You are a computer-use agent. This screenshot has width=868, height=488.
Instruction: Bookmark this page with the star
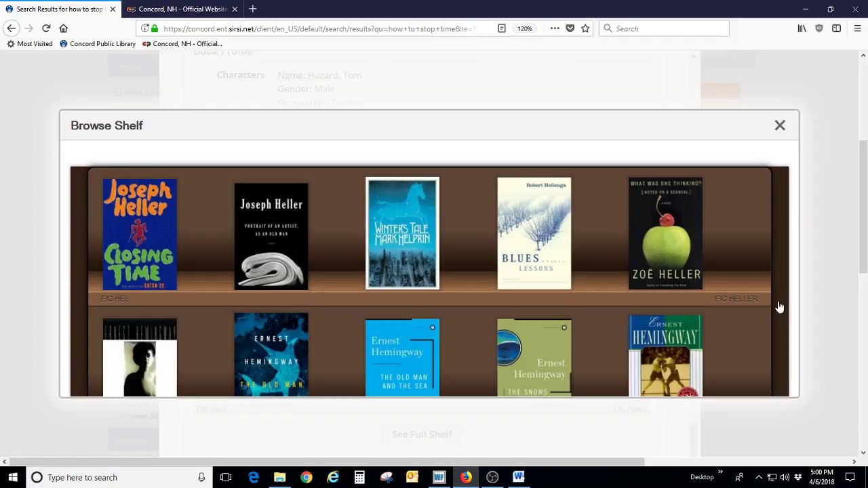(x=585, y=28)
